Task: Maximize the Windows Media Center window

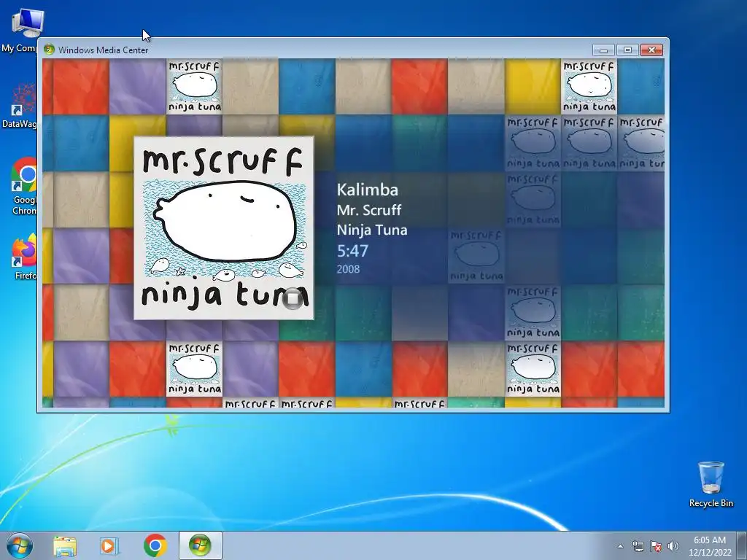Action: [627, 50]
